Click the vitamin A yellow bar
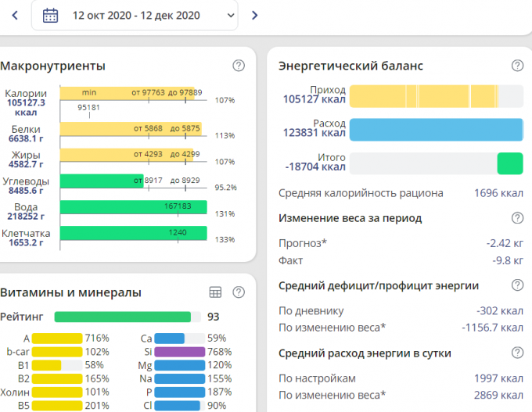Image resolution: width=532 pixels, height=412 pixels. (x=58, y=339)
